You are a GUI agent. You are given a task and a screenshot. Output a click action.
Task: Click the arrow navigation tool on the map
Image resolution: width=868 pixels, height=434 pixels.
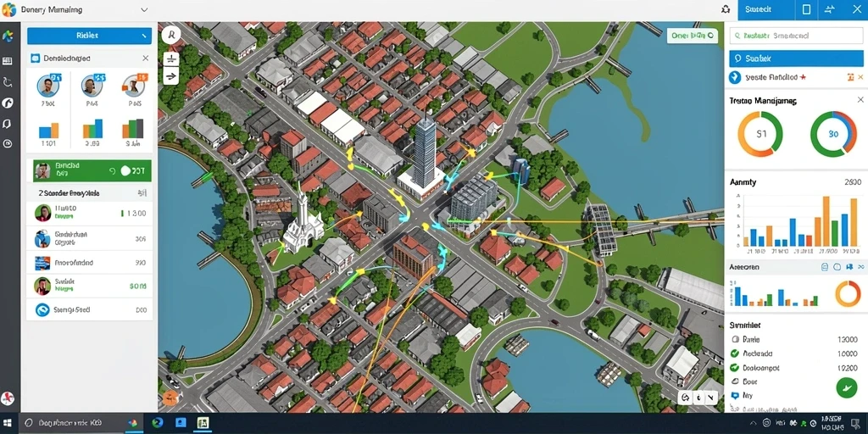click(171, 76)
